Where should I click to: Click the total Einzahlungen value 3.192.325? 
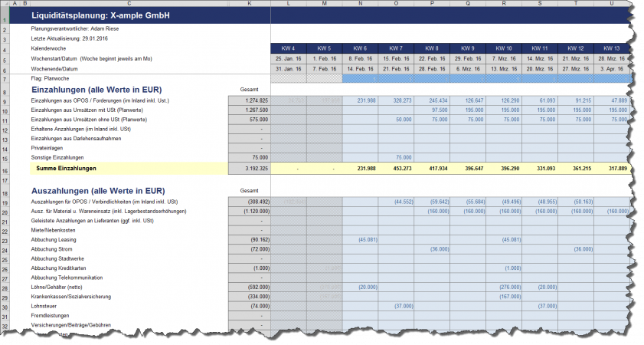pos(250,167)
